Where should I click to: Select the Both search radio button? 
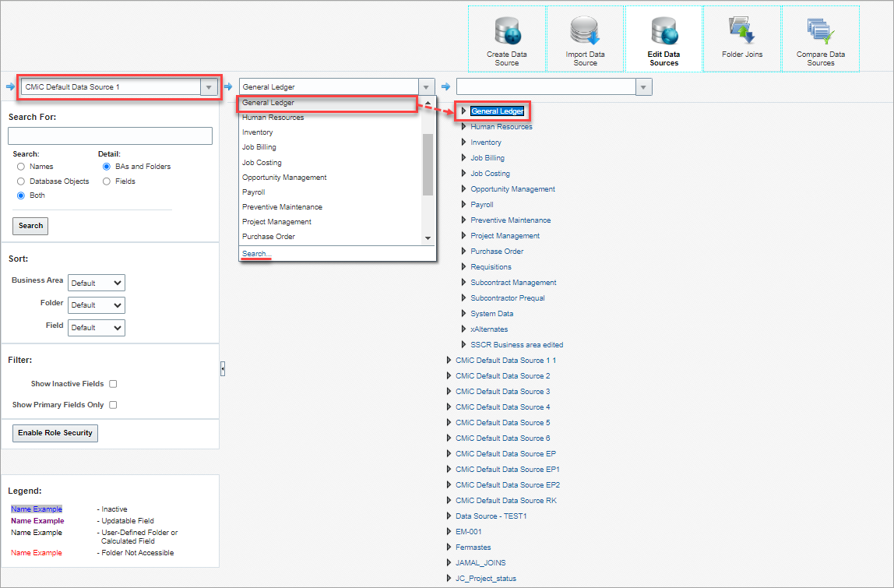pyautogui.click(x=21, y=195)
